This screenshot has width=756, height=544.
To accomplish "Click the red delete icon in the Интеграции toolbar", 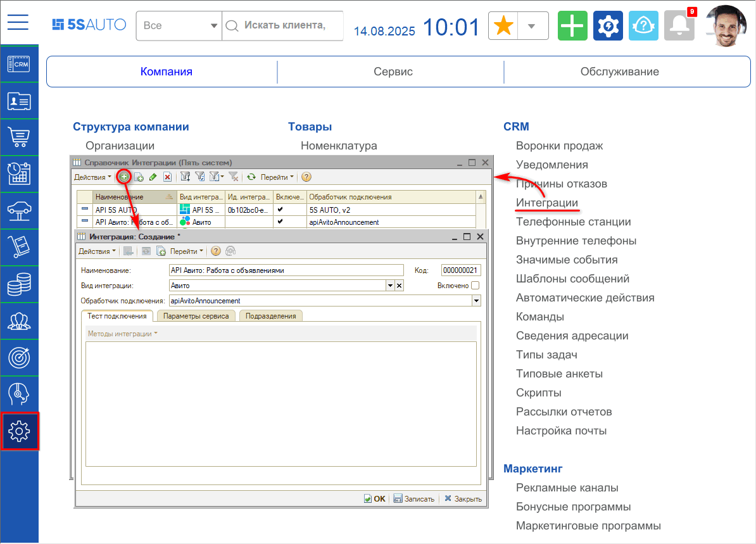I will (167, 177).
